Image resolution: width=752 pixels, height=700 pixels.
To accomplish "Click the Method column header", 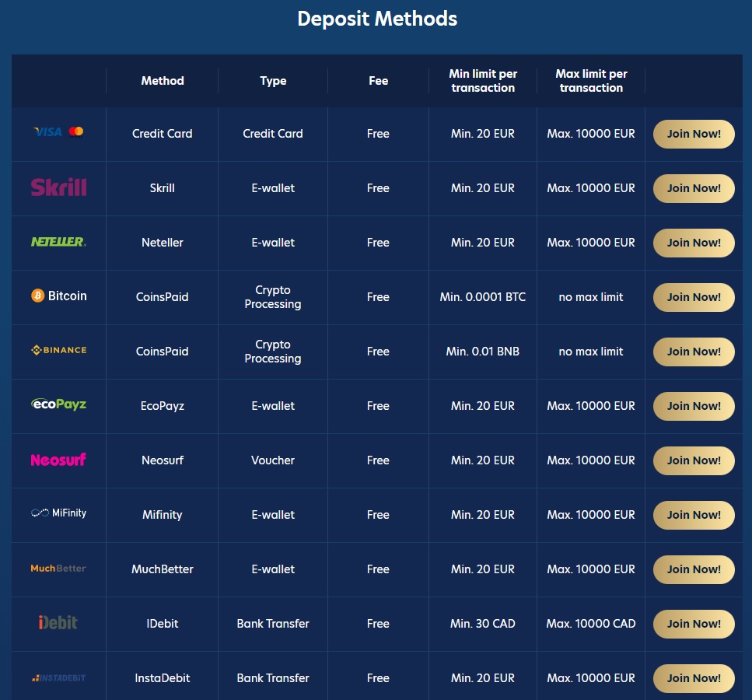I will click(163, 81).
